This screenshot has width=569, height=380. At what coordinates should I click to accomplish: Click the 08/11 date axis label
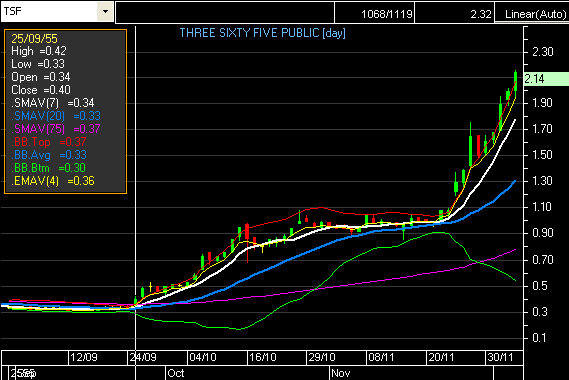coord(381,357)
